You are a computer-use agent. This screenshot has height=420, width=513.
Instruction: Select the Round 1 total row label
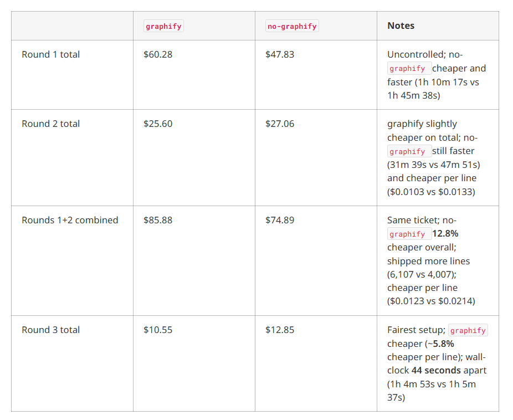click(x=51, y=54)
